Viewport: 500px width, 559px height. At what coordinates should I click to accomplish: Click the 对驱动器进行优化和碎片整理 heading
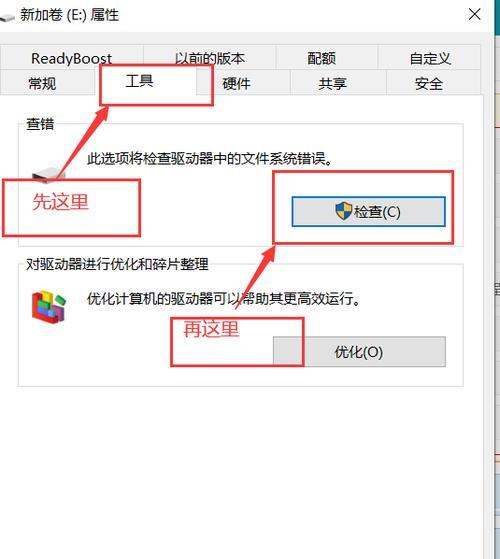tap(117, 264)
